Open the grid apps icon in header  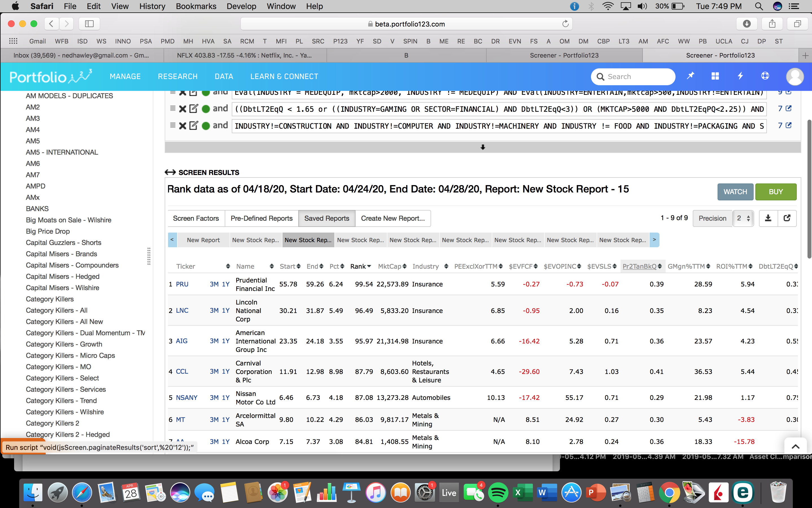(715, 76)
